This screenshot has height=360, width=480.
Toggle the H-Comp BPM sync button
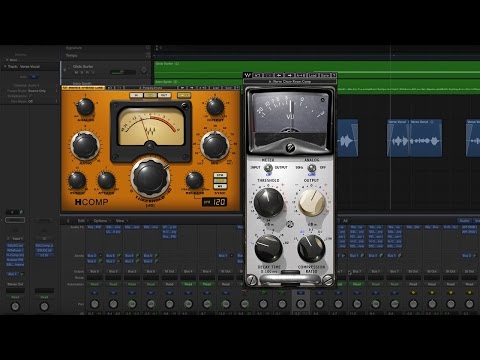point(220,175)
